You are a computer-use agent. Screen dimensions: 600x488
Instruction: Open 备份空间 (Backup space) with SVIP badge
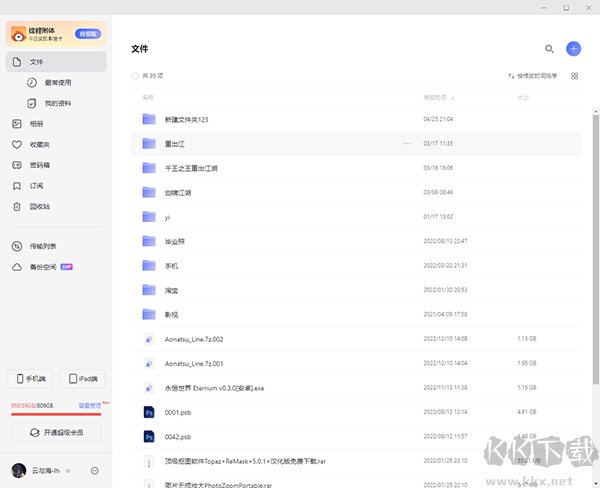pyautogui.click(x=44, y=267)
